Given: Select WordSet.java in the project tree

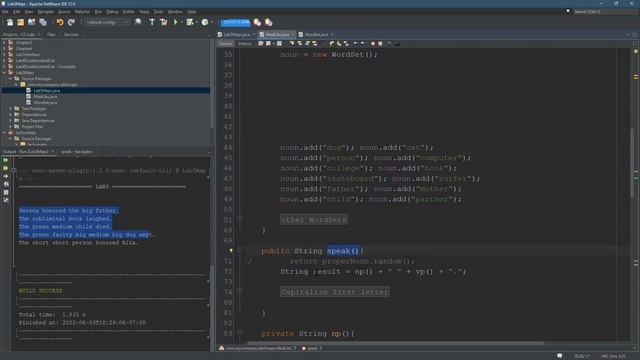Looking at the screenshot, I should coord(45,102).
